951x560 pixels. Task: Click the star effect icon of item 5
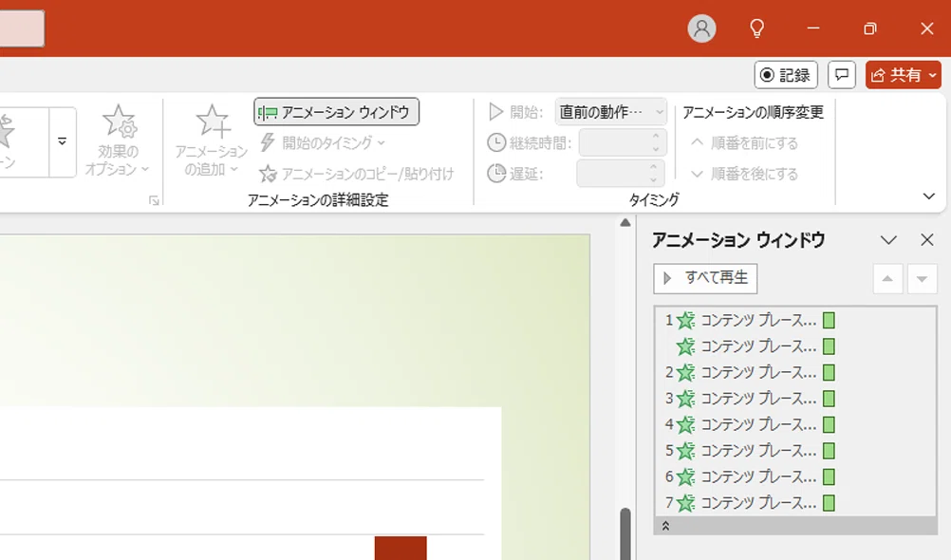(686, 451)
